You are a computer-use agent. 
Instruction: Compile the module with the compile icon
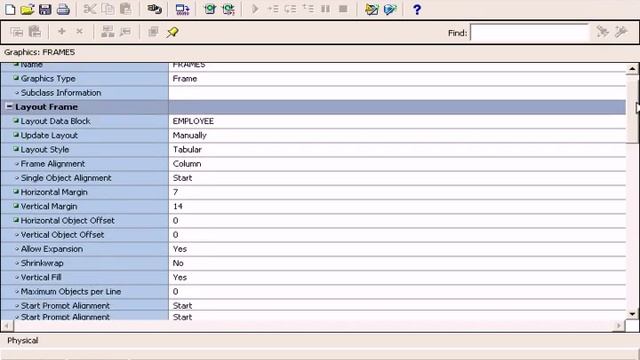click(182, 9)
